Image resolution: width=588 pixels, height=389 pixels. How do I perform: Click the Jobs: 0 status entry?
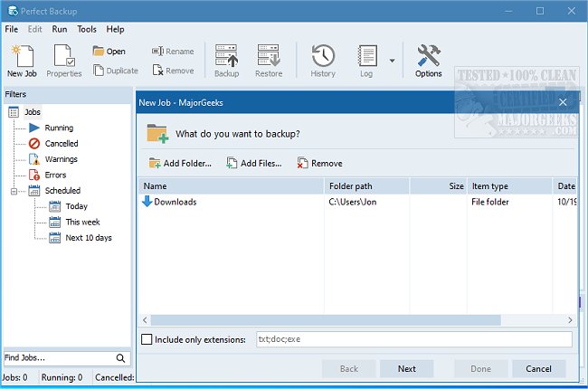(15, 377)
